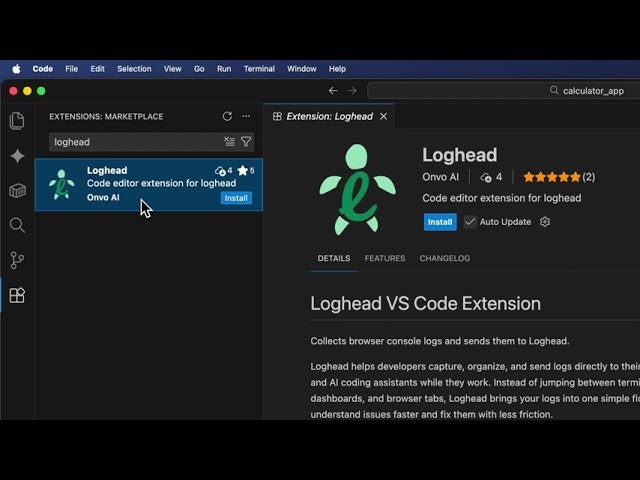Click Onvo AI publisher in results list
Viewport: 640px width, 480px height.
tap(103, 198)
